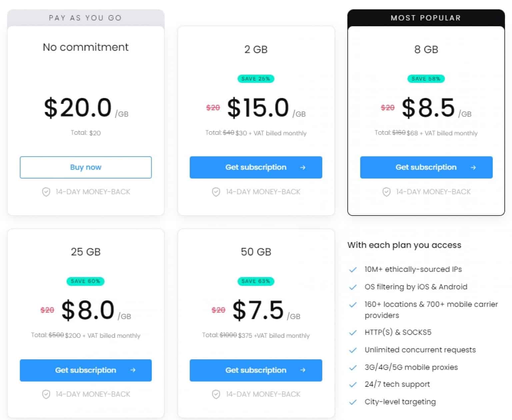Click the checkmark beside 10M+ ethically-sourced IPs
The height and width of the screenshot is (420, 512).
tap(353, 270)
